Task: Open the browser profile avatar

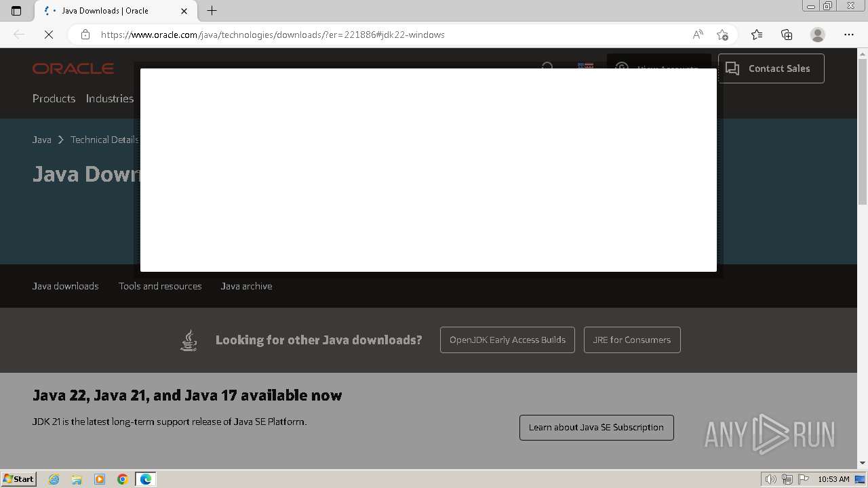Action: pyautogui.click(x=818, y=35)
